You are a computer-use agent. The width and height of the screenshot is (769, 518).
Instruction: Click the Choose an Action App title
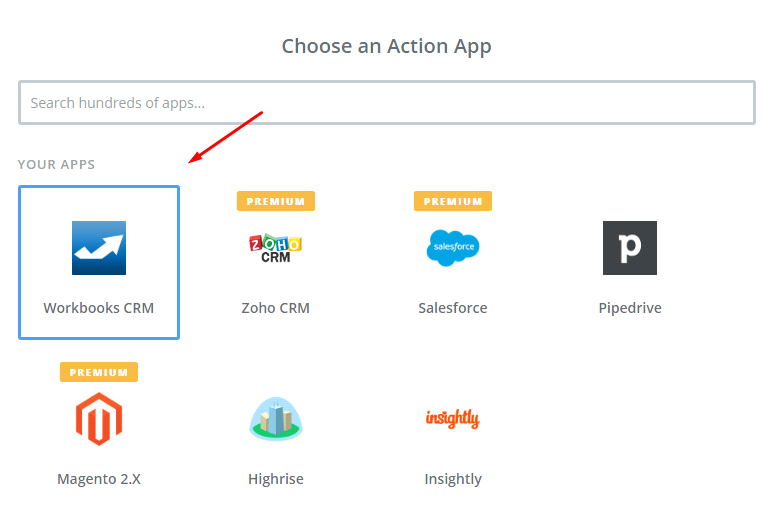click(386, 46)
